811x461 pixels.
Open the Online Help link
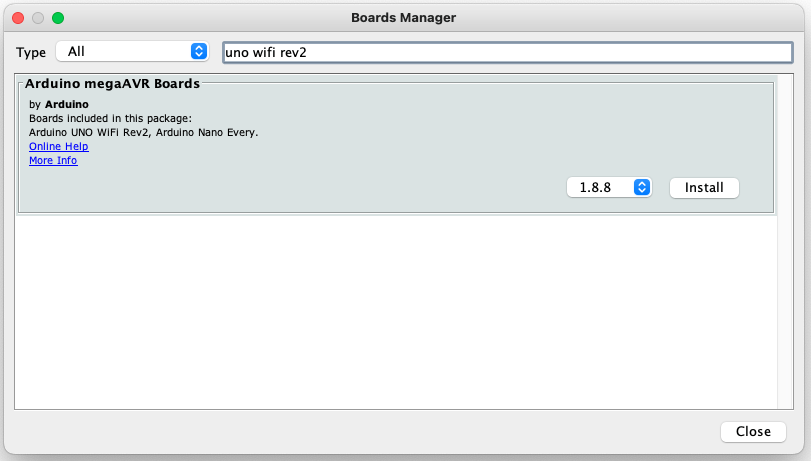point(58,146)
